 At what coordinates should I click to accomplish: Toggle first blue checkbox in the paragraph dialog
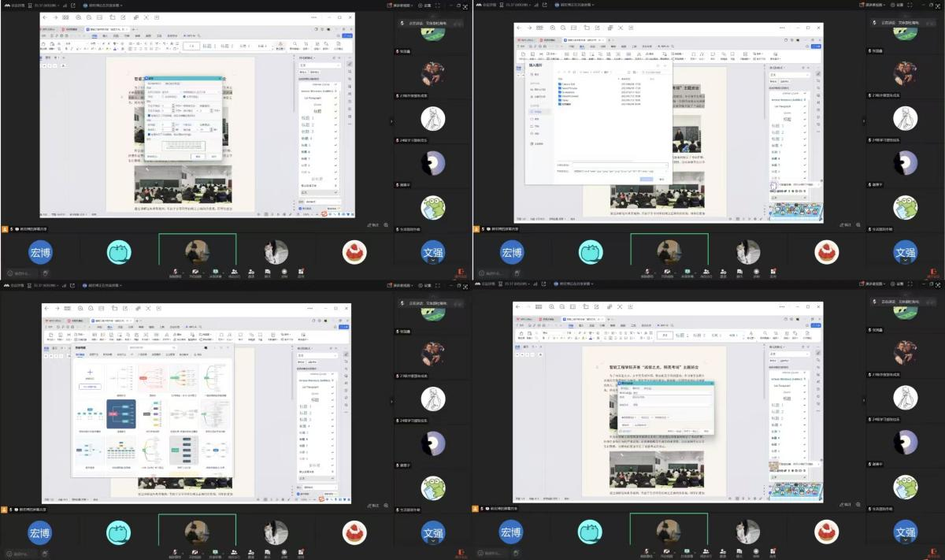pos(150,115)
